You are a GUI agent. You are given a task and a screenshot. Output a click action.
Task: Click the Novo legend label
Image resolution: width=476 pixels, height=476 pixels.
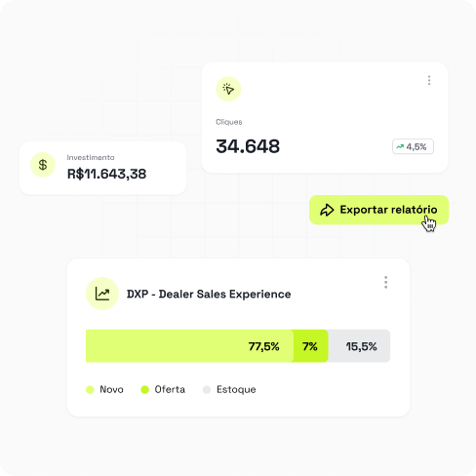[111, 389]
